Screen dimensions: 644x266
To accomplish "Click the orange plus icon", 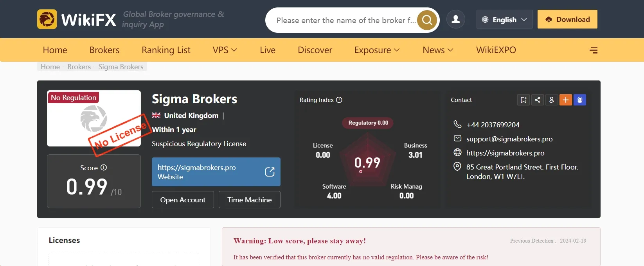I will pyautogui.click(x=566, y=100).
